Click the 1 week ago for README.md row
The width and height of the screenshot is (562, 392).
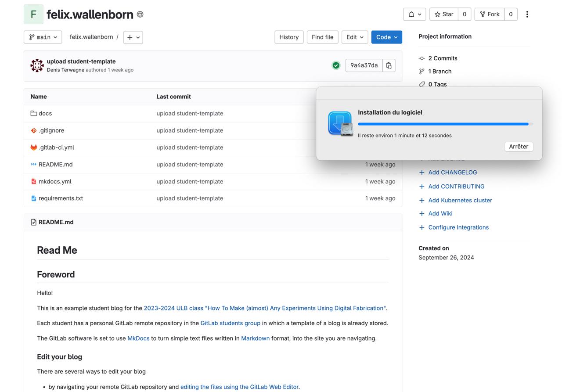click(380, 164)
